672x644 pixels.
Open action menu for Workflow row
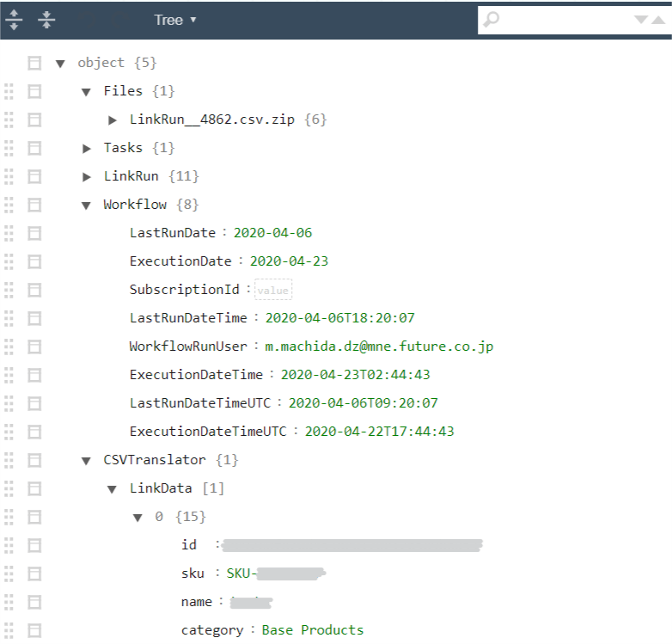(x=34, y=205)
